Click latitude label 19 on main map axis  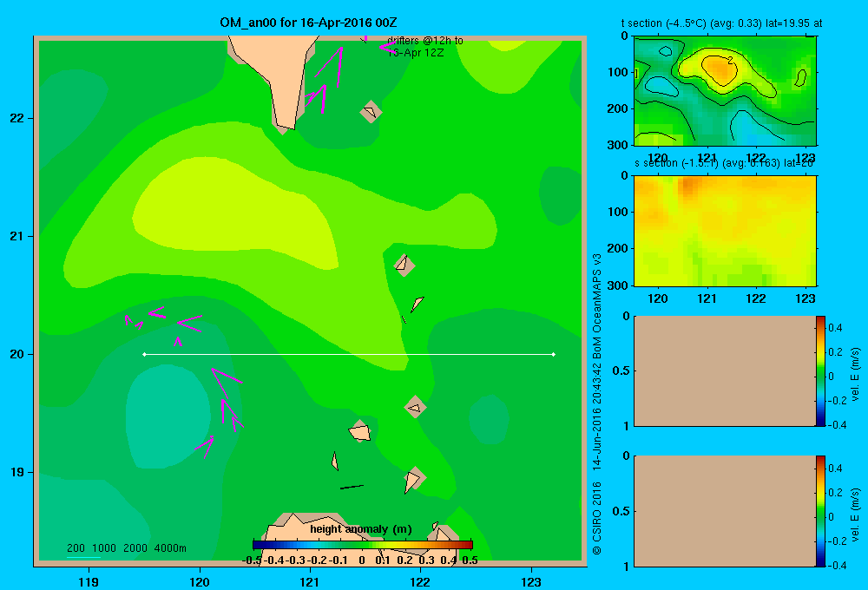17,472
